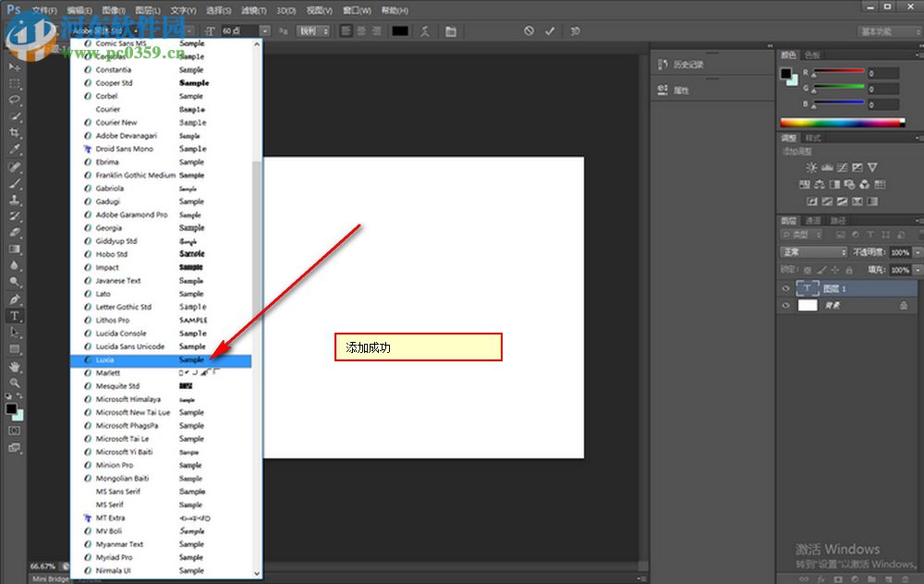This screenshot has width=924, height=584.
Task: Open the anti-aliasing method dropdown in options bar
Action: click(313, 30)
